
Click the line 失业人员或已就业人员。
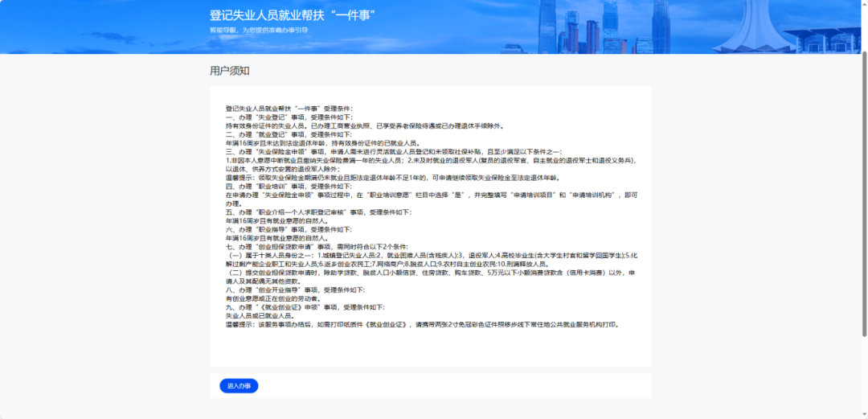point(260,316)
